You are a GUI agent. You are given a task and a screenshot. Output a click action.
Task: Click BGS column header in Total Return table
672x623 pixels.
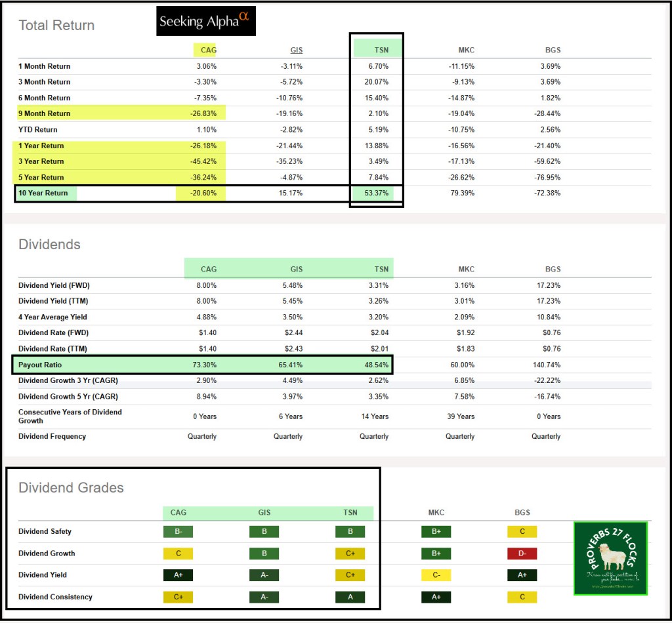[x=553, y=49]
